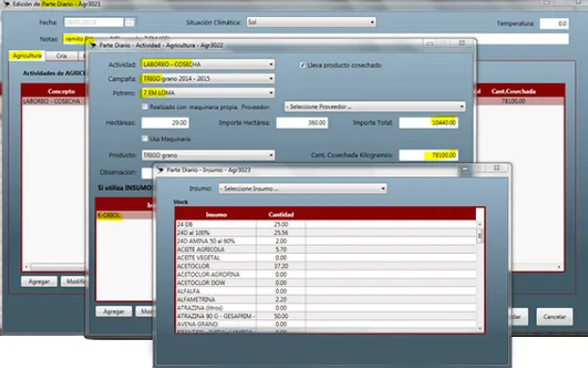
Task: Open the Seleccione Proveedor dropdown
Action: pos(375,106)
